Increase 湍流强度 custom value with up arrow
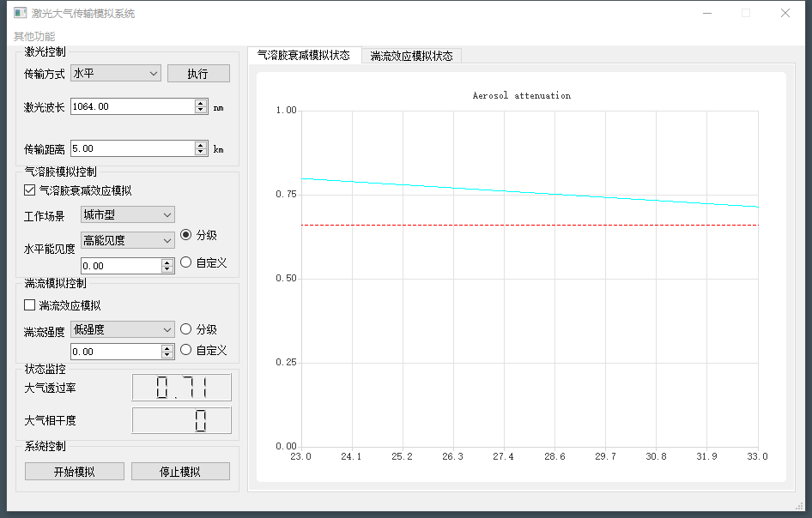Viewport: 812px width, 518px height. (167, 348)
